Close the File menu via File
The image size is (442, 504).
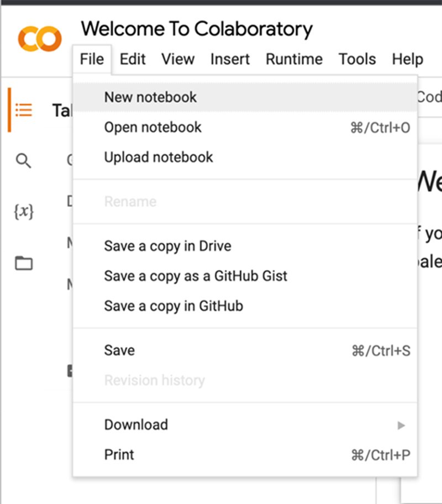pyautogui.click(x=92, y=59)
